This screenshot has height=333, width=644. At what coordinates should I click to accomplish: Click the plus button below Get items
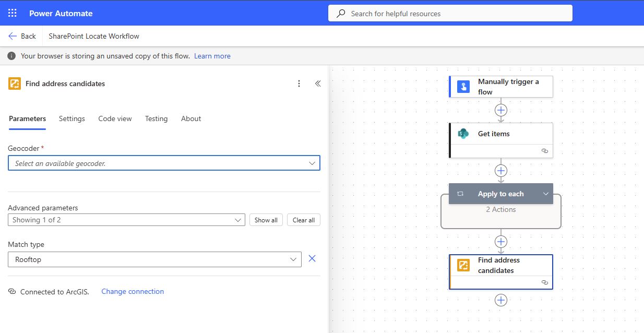(500, 170)
